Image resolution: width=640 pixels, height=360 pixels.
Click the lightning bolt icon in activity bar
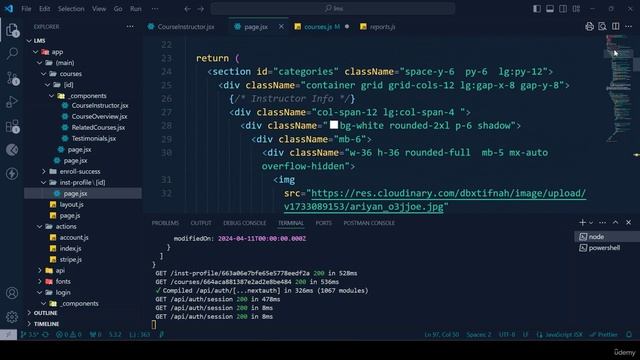click(12, 173)
